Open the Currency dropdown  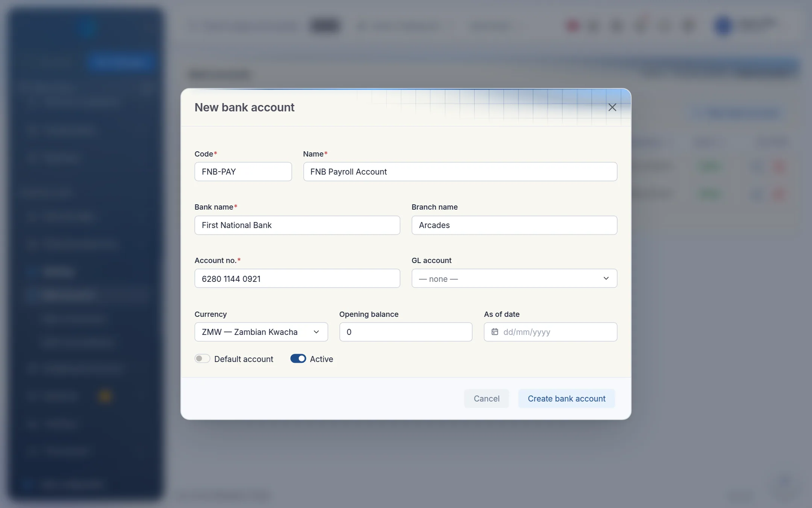[261, 332]
